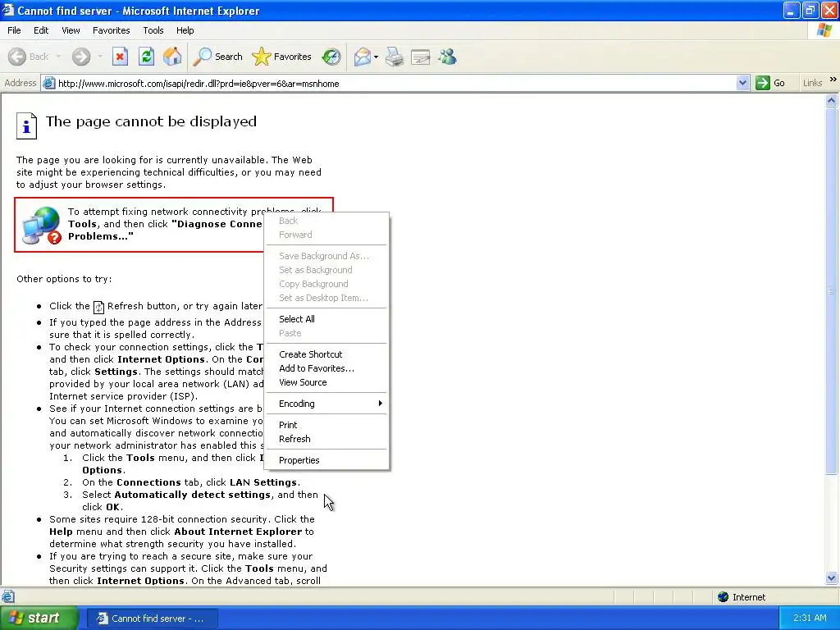Screen dimensions: 840x630
Task: Choose Print from context menu
Action: coord(326,425)
